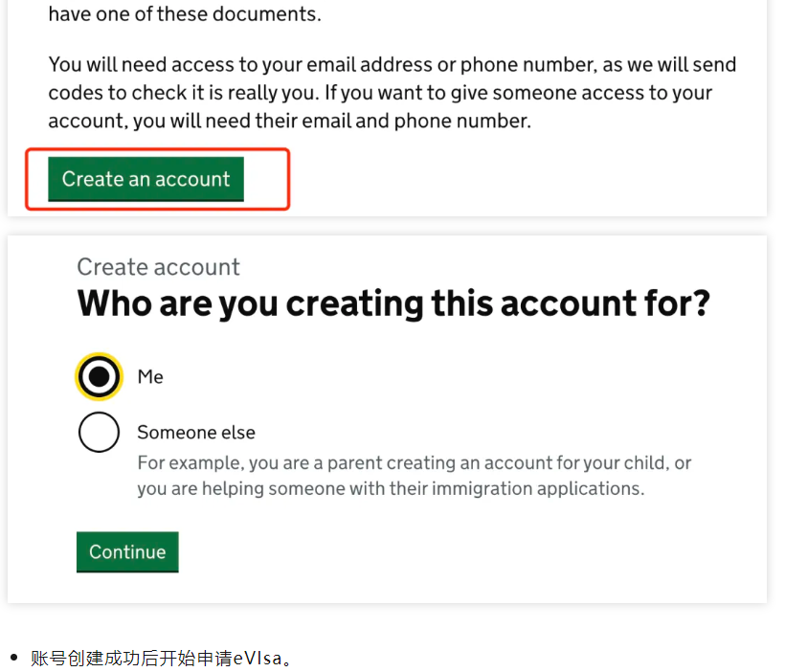Click the hint line mentioning immigration applications
785x672 pixels.
391,488
